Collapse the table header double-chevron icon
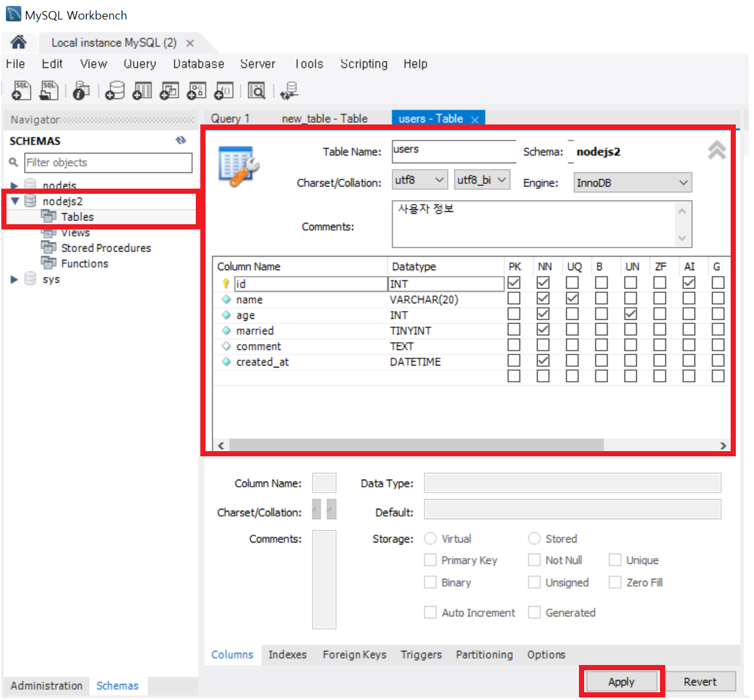Viewport: 754px width, 700px height. [x=716, y=150]
